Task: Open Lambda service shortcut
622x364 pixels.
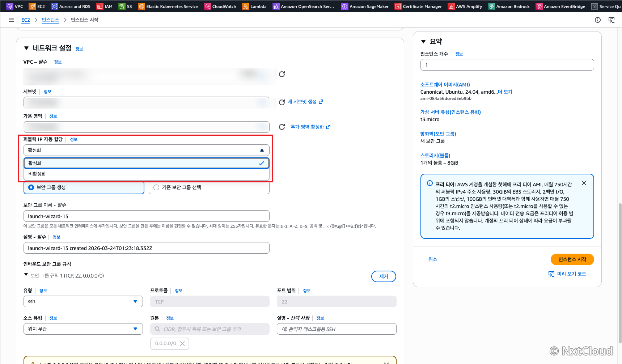Action: click(x=254, y=6)
